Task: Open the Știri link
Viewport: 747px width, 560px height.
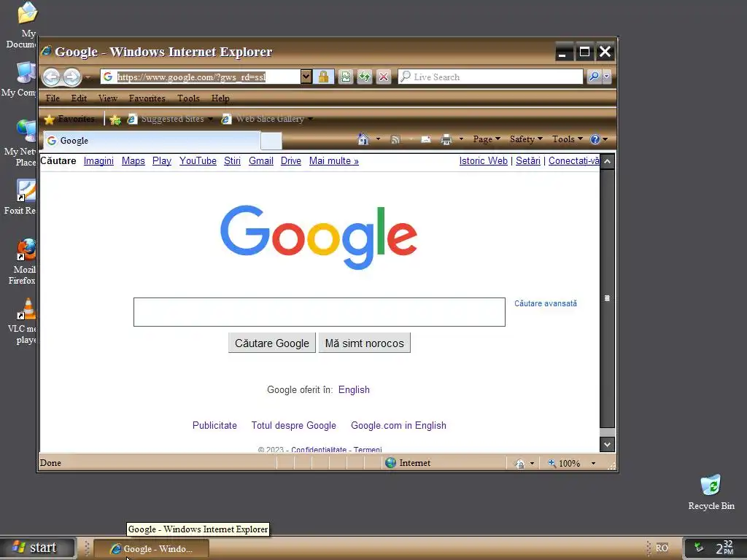Action: coord(233,161)
